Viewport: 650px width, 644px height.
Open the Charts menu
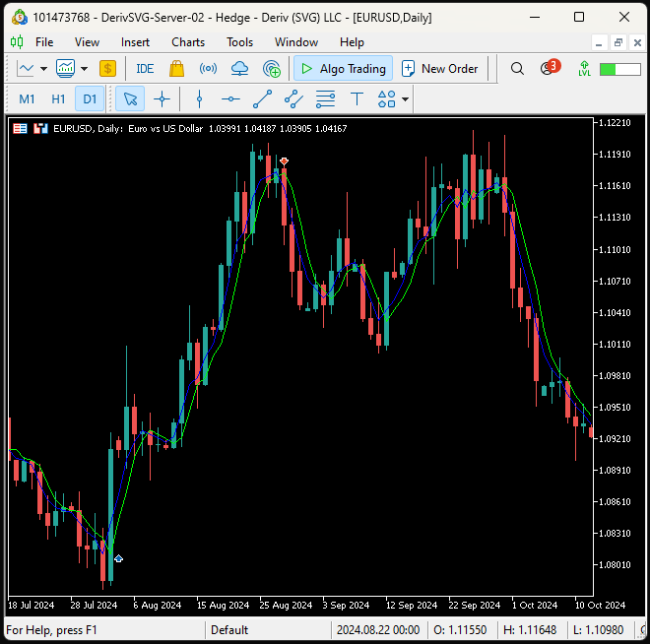[x=188, y=42]
